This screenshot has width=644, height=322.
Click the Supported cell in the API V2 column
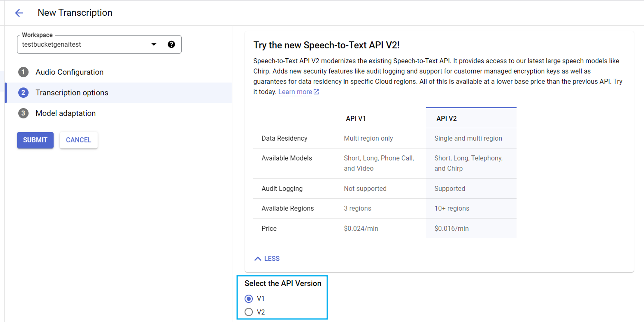[x=450, y=189]
